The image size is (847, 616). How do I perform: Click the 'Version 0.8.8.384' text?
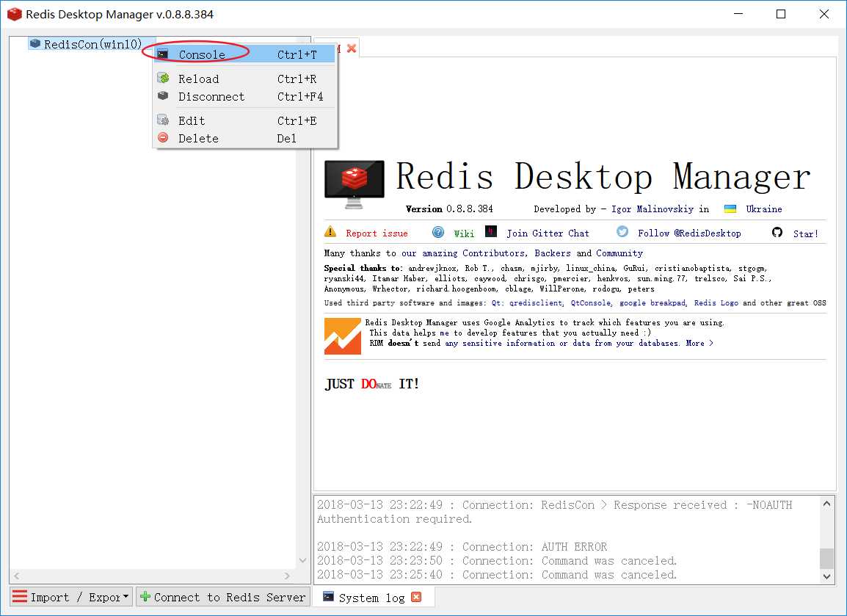tap(449, 209)
